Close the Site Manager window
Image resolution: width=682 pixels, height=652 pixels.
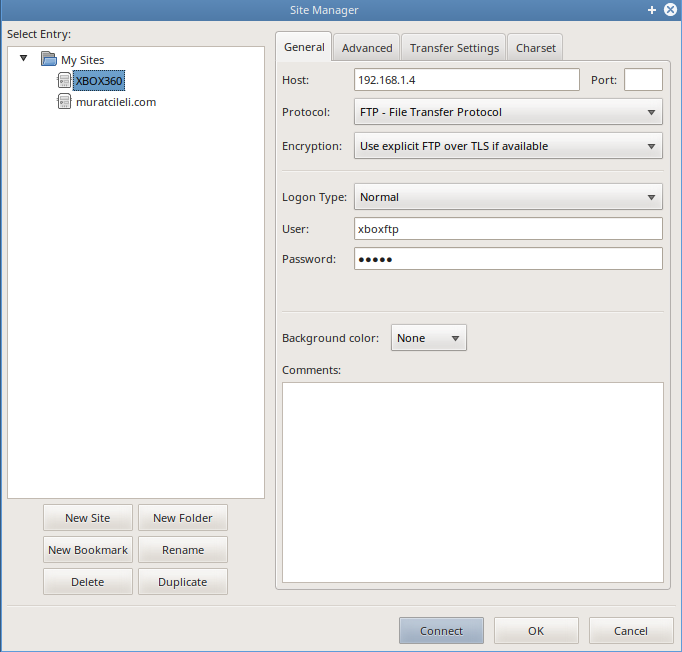pos(670,10)
